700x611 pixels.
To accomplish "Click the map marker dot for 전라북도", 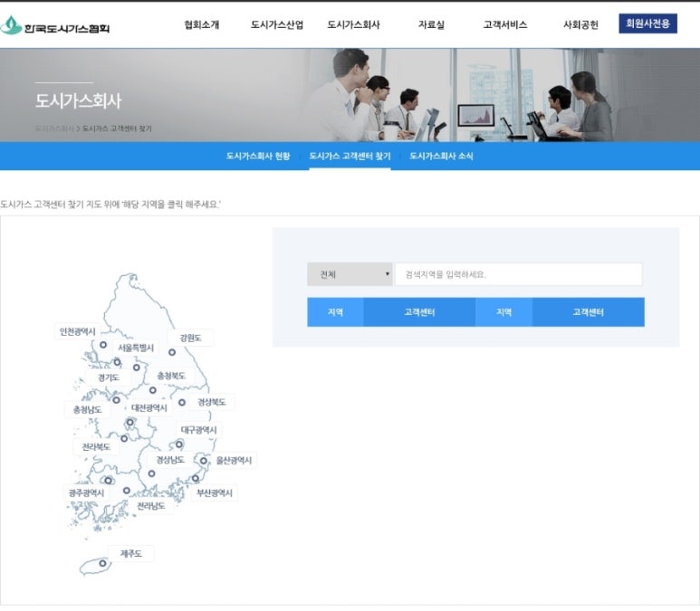I will coord(124,439).
